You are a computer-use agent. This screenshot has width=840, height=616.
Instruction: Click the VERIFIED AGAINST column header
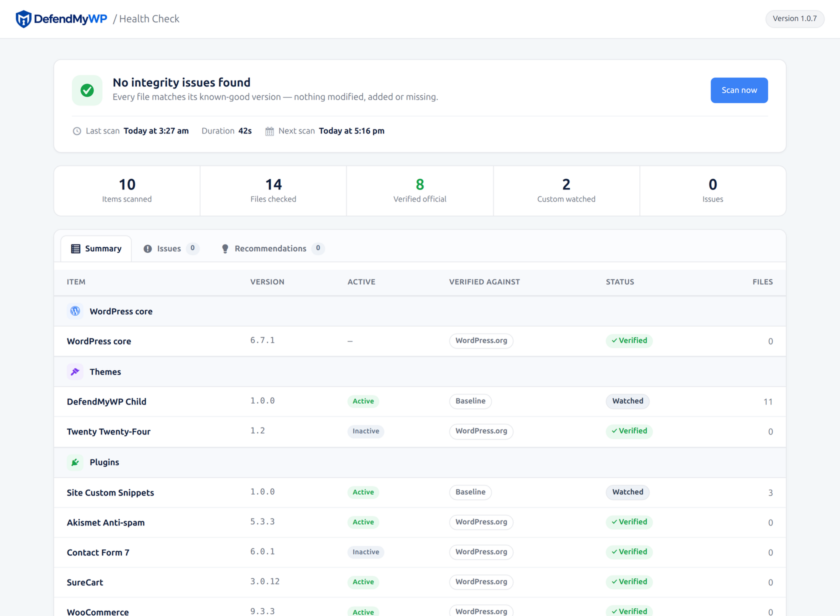point(484,282)
